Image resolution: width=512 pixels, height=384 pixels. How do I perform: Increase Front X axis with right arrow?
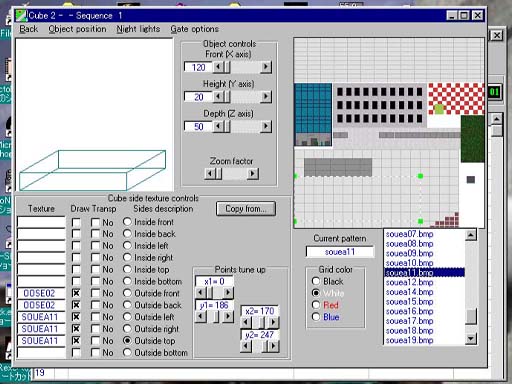pyautogui.click(x=266, y=67)
